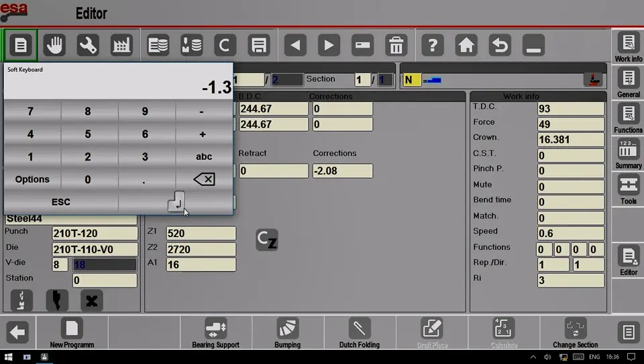This screenshot has width=644, height=364.
Task: Click the punch tool icon below Station
Action: 56,301
